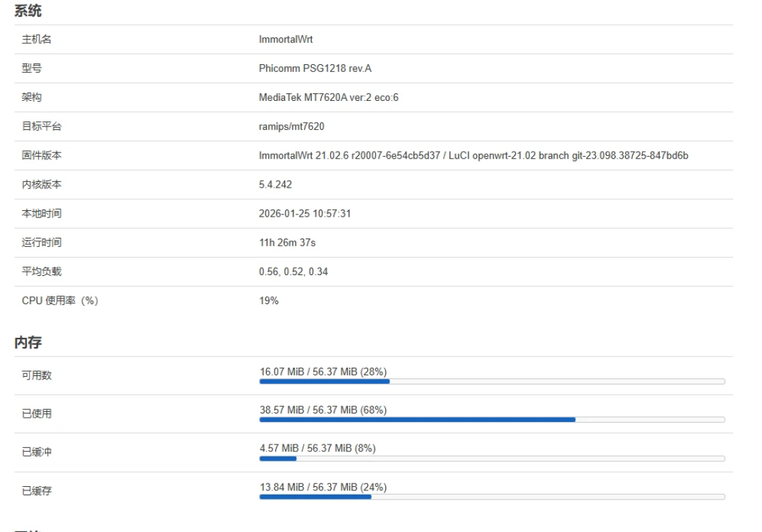Click the model value Phicomm PSG1218 rev.A
The image size is (762, 532).
point(315,68)
